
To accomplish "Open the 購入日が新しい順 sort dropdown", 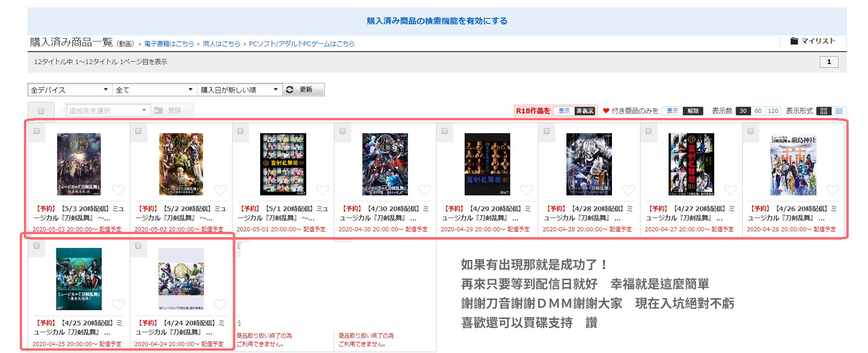I will [x=239, y=90].
